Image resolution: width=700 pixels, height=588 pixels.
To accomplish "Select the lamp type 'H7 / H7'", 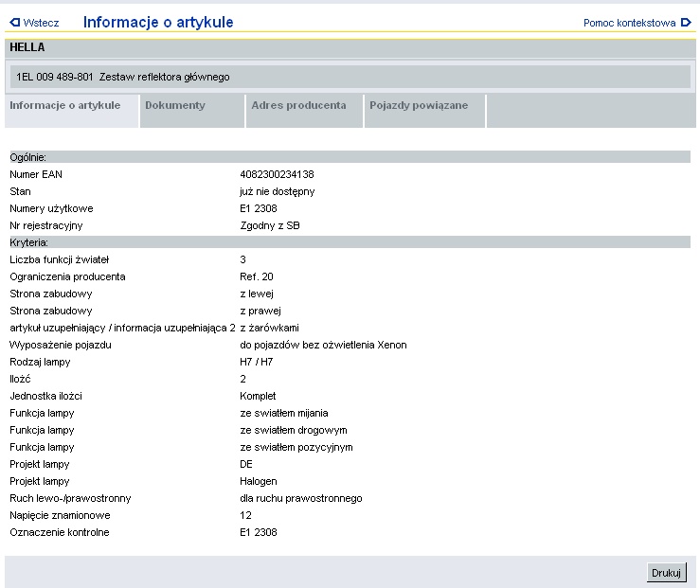I will (257, 362).
